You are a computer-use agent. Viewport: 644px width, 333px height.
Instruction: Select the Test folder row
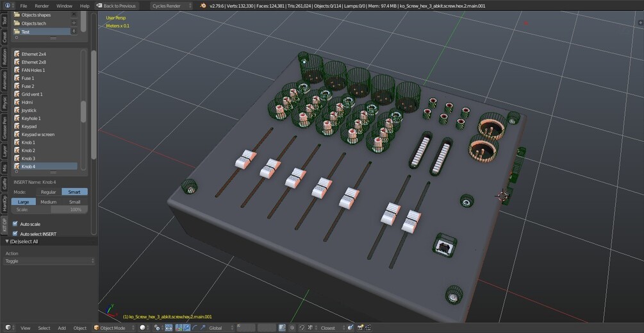(42, 31)
